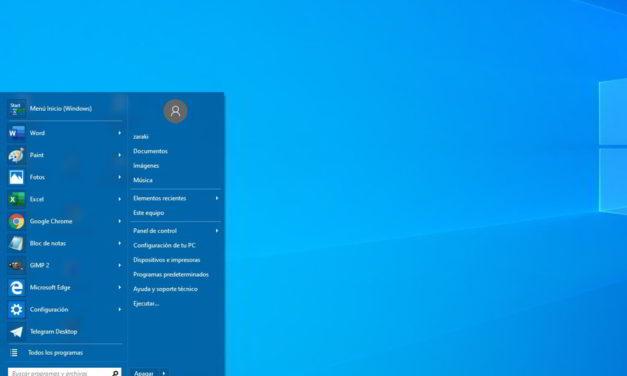Open Configuración de tu PC
The height and width of the screenshot is (376, 627).
(x=164, y=245)
